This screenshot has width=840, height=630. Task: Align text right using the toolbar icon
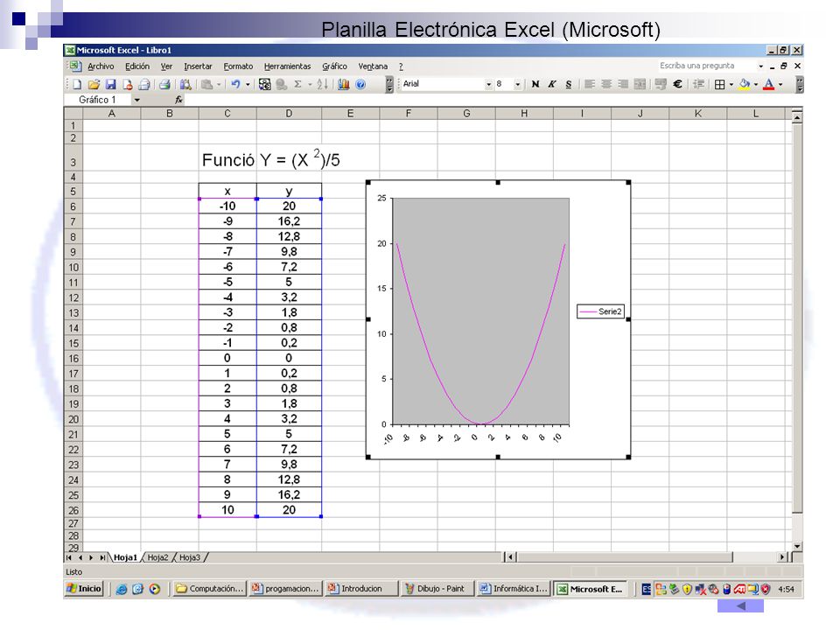(623, 84)
